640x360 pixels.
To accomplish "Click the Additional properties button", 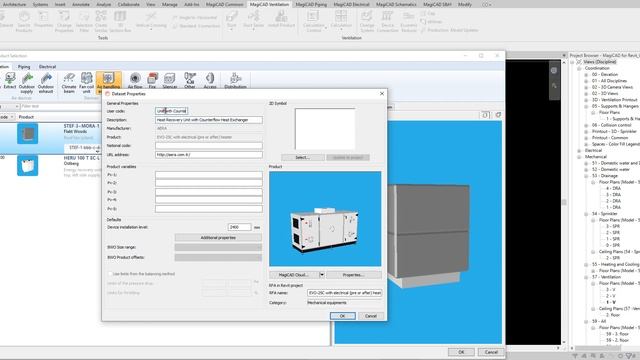I will [x=218, y=238].
